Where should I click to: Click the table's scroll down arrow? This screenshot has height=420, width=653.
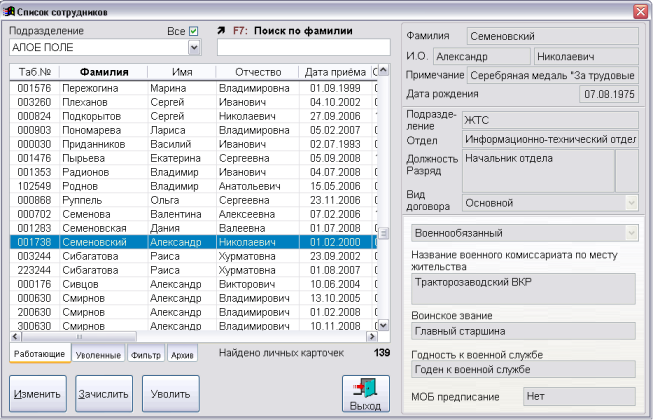(x=383, y=325)
